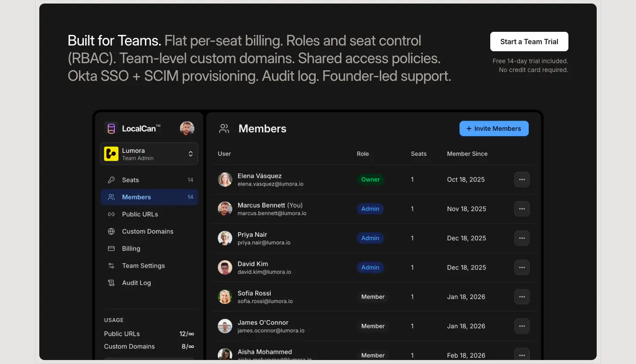
Task: Click the Public URLs usage value 12/∞
Action: [187, 334]
